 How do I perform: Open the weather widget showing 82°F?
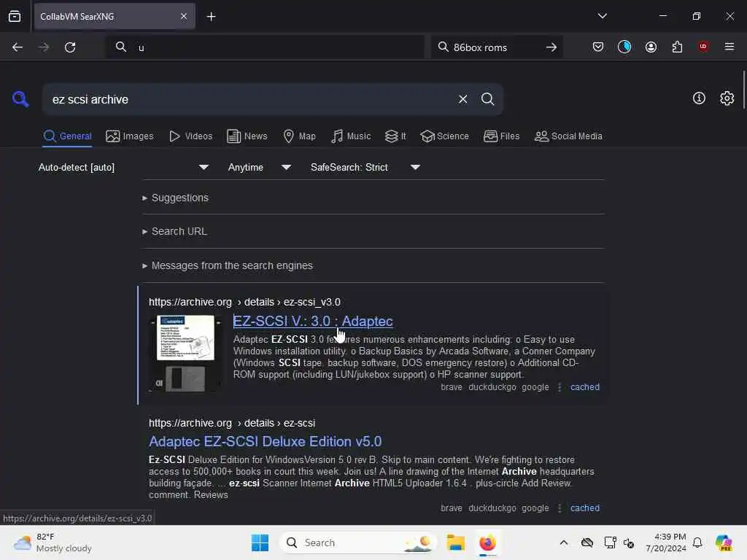click(x=53, y=542)
